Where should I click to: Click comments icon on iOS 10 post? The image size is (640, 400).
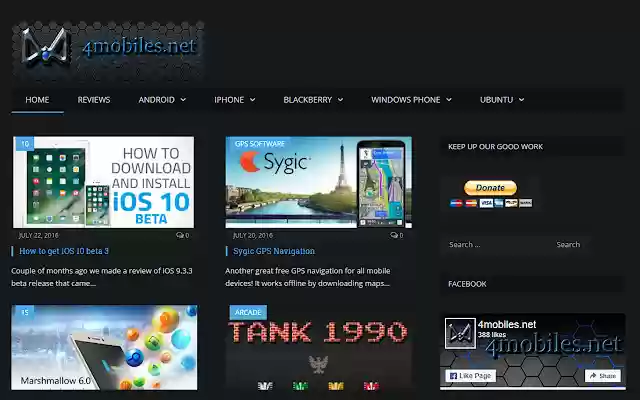coord(182,235)
